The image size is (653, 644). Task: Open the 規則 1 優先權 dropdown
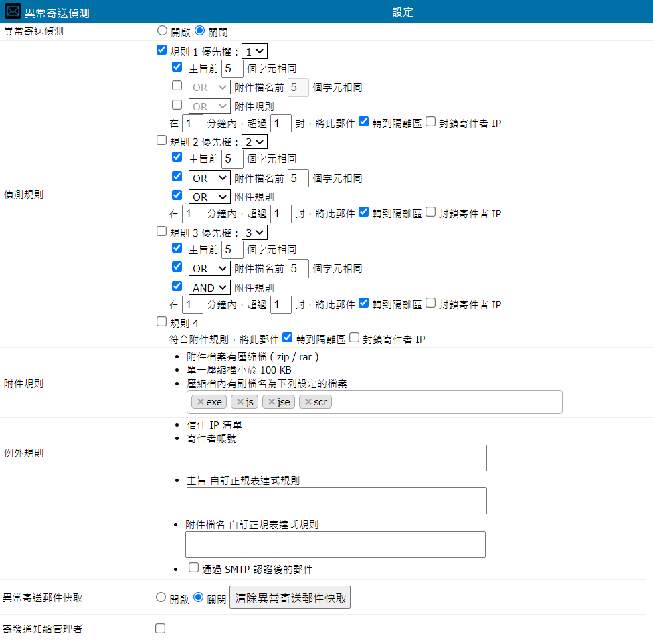(254, 51)
